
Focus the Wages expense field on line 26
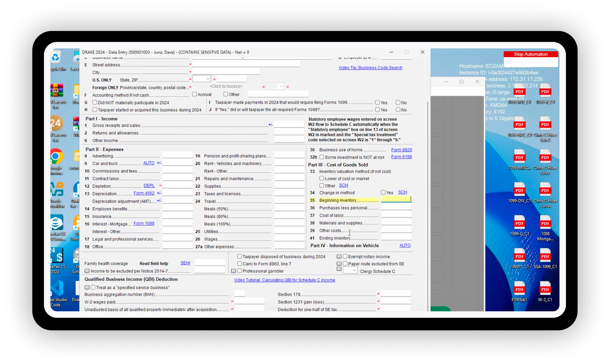click(289, 238)
